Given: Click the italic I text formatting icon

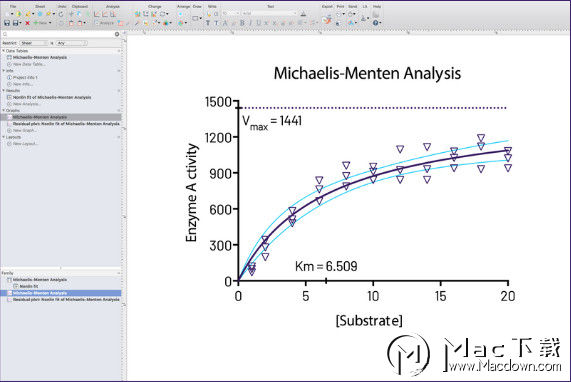Looking at the screenshot, I should (250, 23).
